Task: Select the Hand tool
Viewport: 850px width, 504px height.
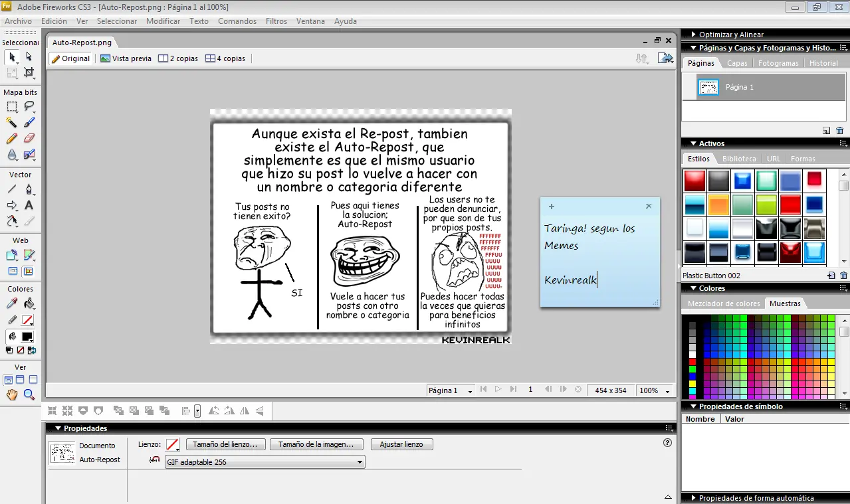Action: point(11,395)
